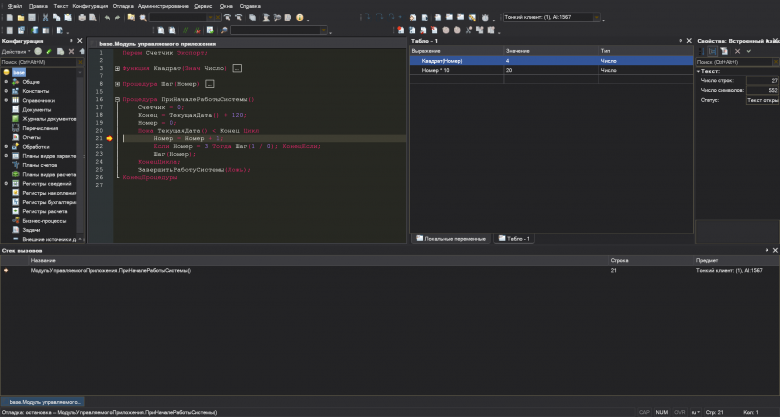The image size is (780, 417).
Task: Switch to the Табло - 1 tab
Action: coord(514,239)
